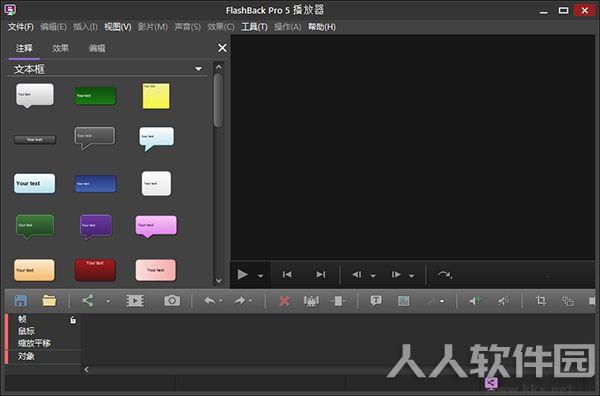Choose the dark gray bar text box

(35, 140)
